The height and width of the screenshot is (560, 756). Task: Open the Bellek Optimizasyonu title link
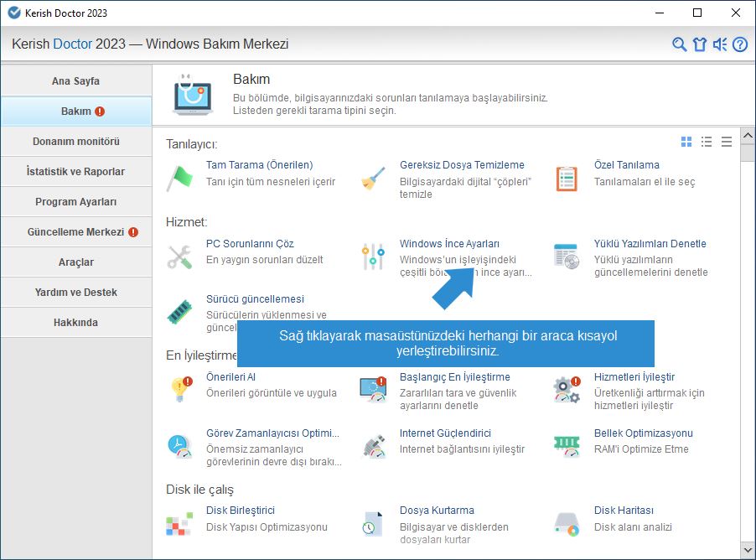coord(643,433)
